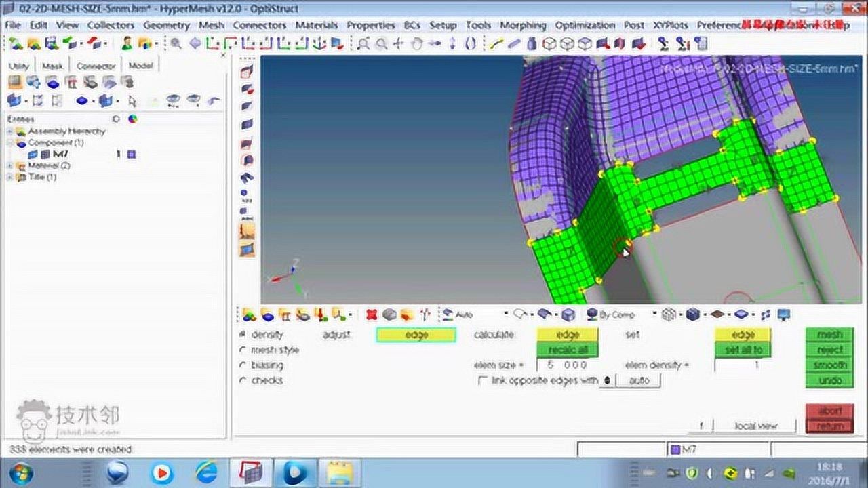Select the arrow pointer icon in the sidebar toolbar
Screen dimensions: 868x488
pos(132,100)
